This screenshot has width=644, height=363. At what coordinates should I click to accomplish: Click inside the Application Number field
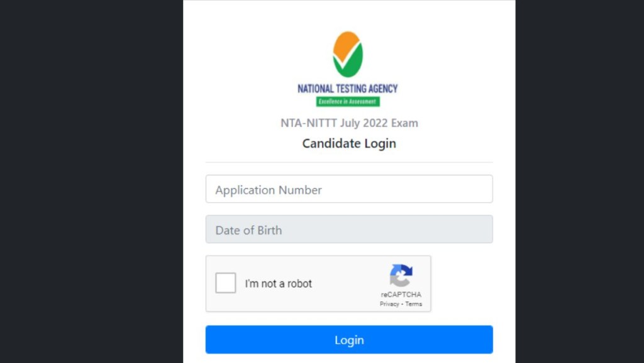coord(349,189)
